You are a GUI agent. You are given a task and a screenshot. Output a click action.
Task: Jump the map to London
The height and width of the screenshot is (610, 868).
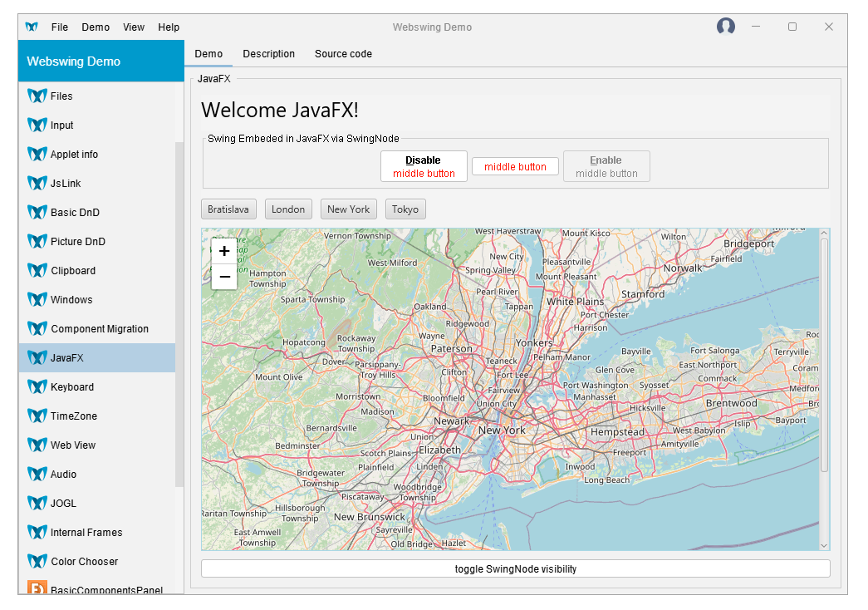pos(288,209)
